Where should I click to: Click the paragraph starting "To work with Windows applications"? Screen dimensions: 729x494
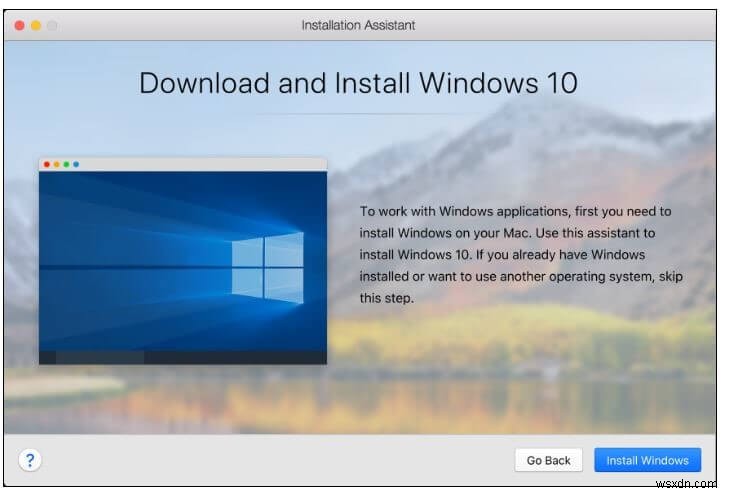(x=521, y=255)
